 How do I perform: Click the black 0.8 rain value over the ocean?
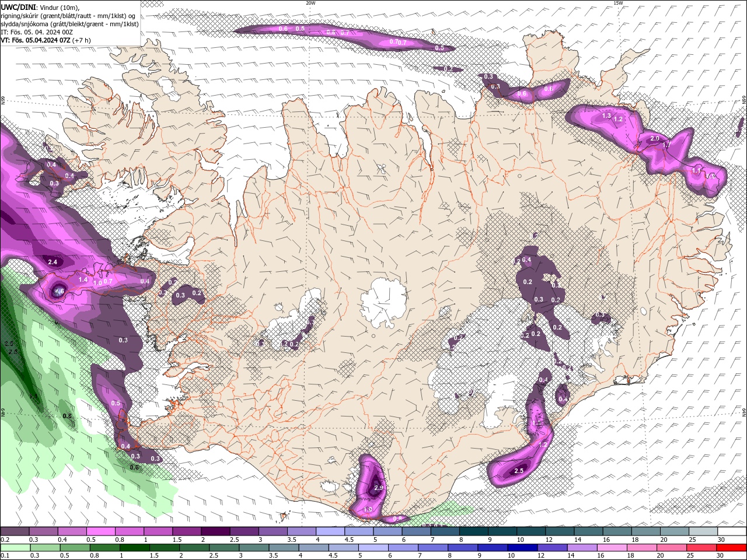click(67, 416)
